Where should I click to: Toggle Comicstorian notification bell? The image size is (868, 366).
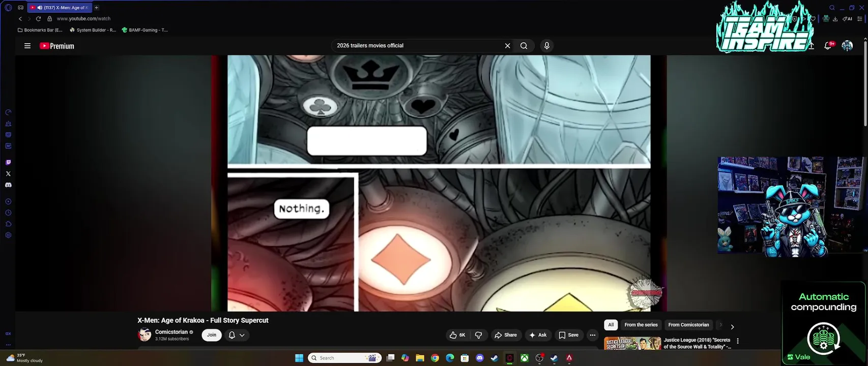coord(237,335)
